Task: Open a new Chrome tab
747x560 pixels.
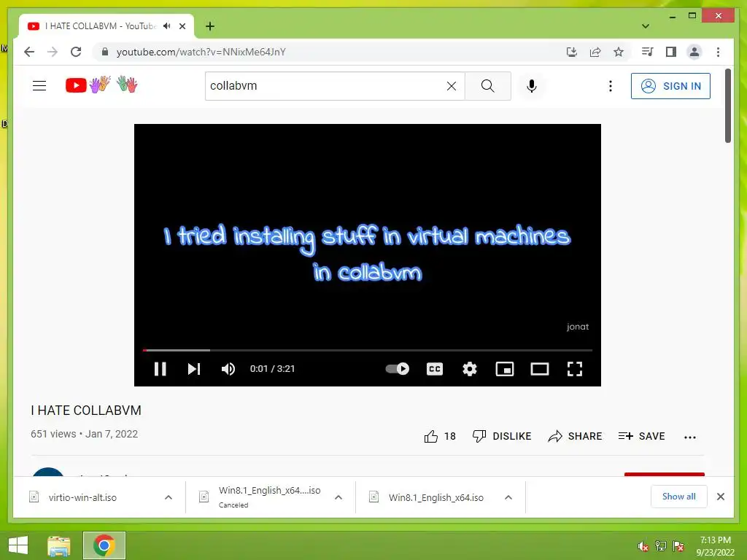Action: 210,26
